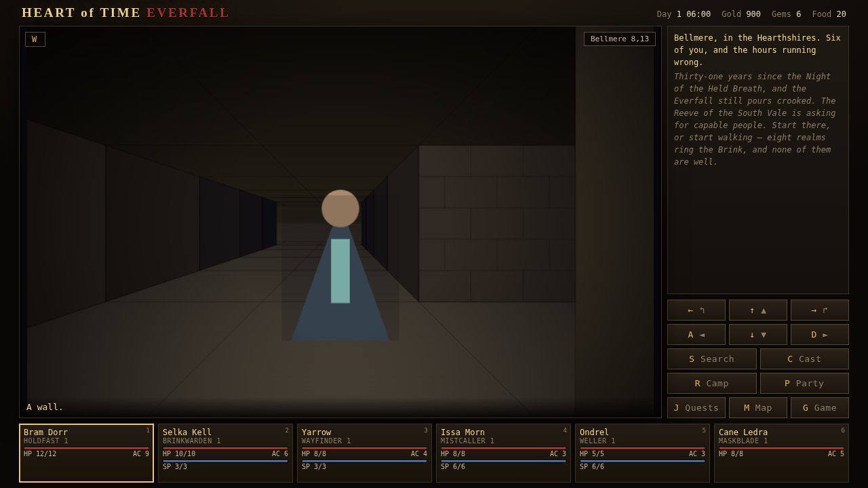Click Selka Kell's AC 6 value
This screenshot has height=488, width=868.
pyautogui.click(x=280, y=454)
